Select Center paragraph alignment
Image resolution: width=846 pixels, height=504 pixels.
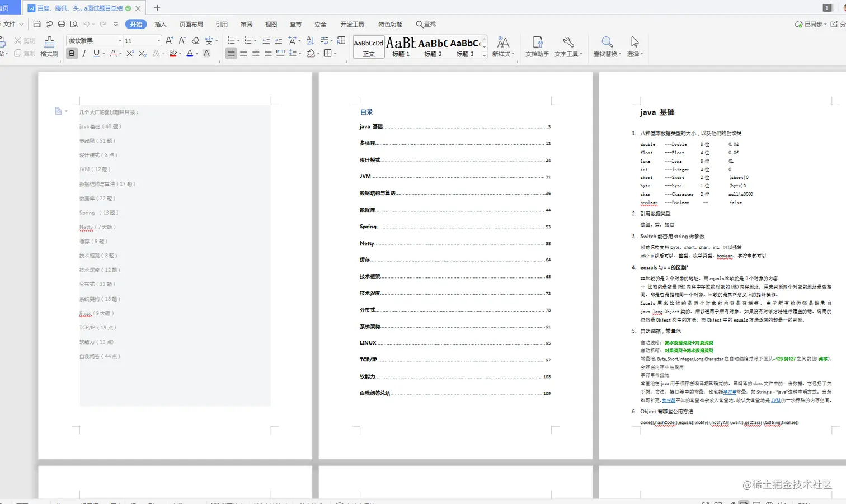243,53
